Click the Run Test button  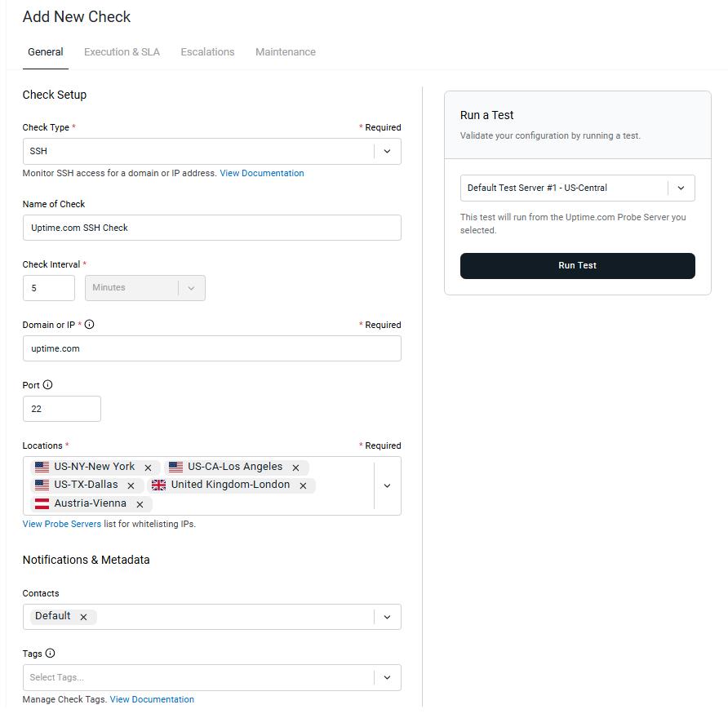pyautogui.click(x=577, y=266)
